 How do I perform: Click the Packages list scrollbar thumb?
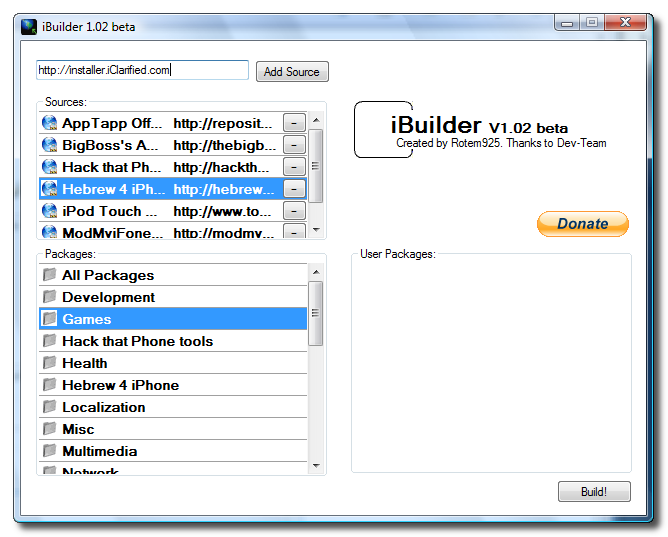click(316, 313)
